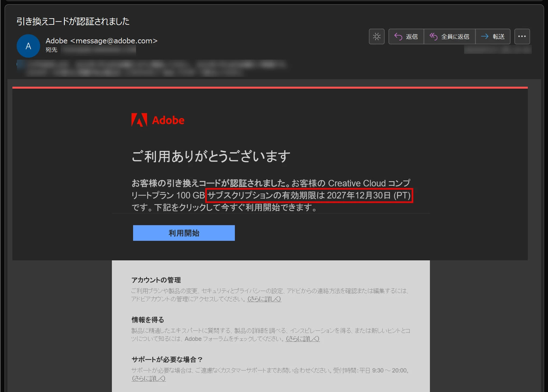This screenshot has height=392, width=548.
Task: Click the 情報を得る heading
Action: click(148, 320)
